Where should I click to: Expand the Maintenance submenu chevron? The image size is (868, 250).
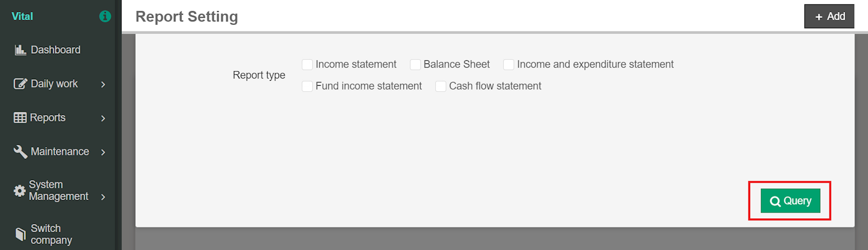103,152
